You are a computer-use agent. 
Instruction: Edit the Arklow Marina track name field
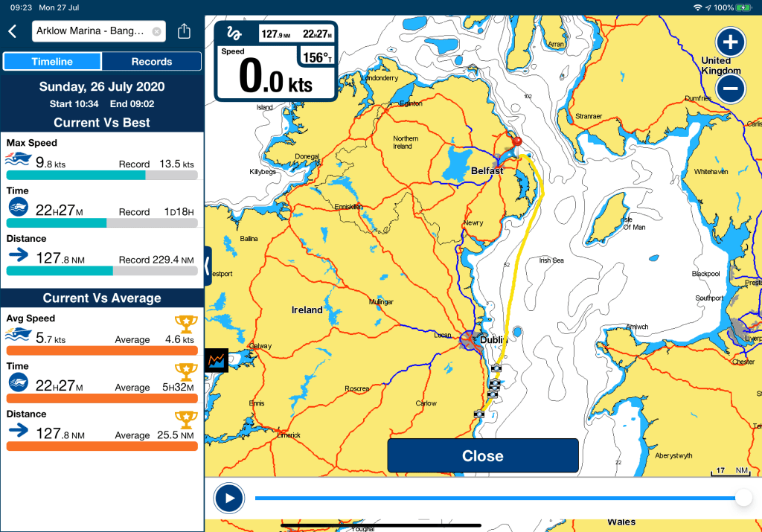(89, 31)
